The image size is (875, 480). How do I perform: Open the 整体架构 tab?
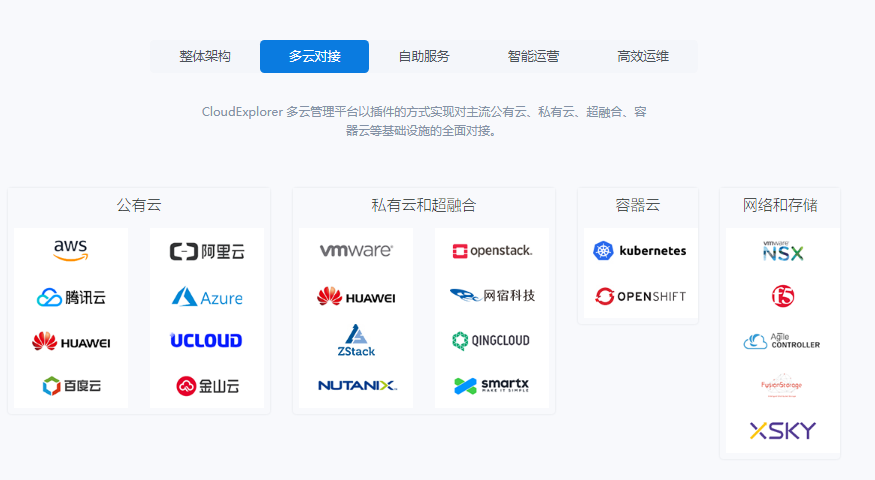point(205,56)
